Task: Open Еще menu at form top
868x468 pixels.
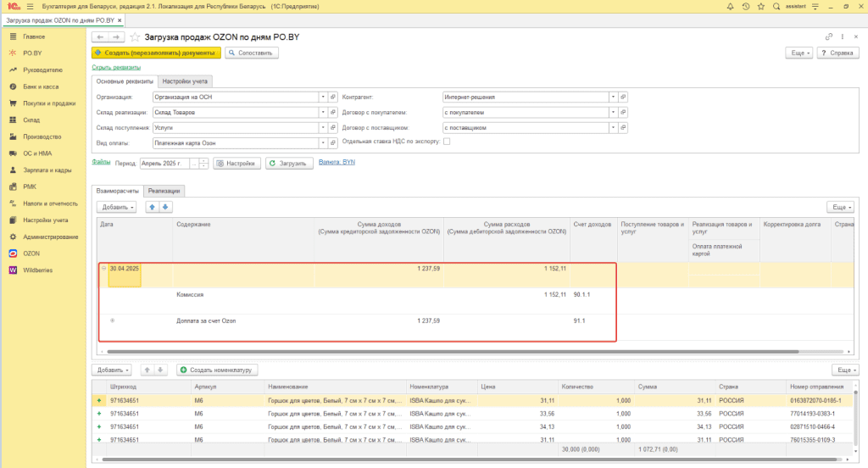Action: point(800,53)
